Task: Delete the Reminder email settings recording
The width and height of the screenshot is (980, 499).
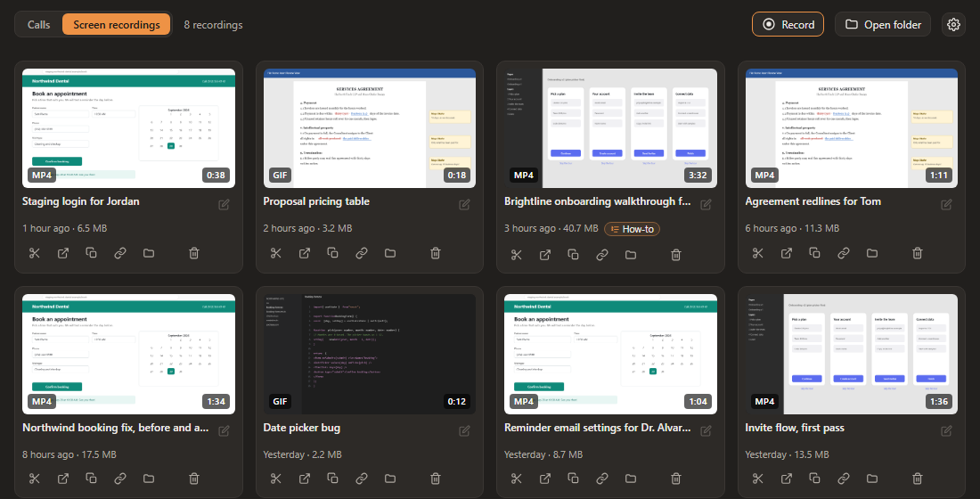Action: [675, 479]
